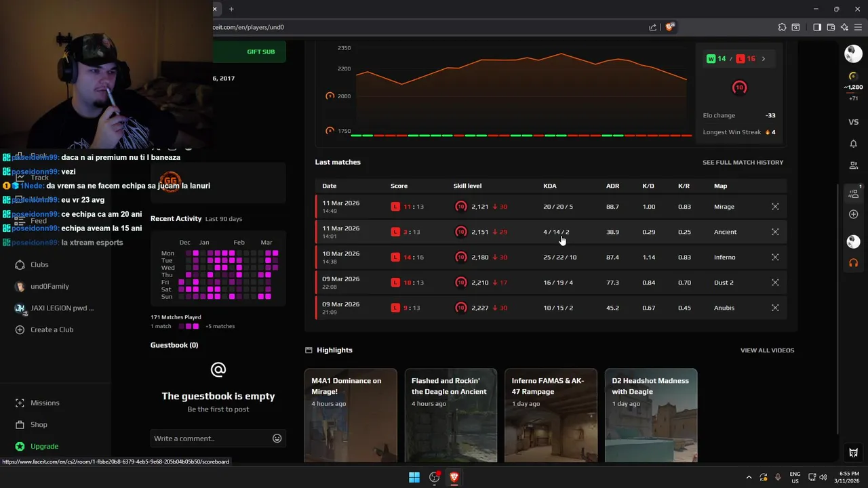Click VIEW ALL VIDEOS link
The height and width of the screenshot is (488, 868).
pos(767,350)
